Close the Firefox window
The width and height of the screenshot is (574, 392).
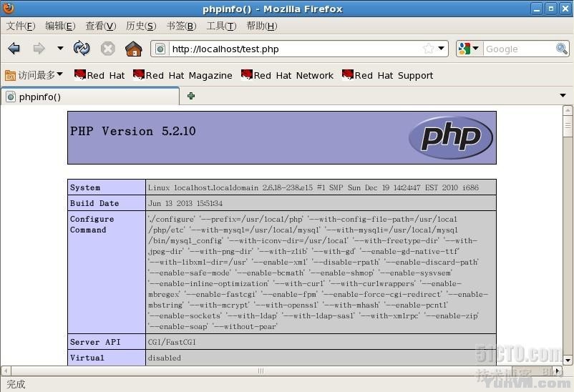click(565, 9)
